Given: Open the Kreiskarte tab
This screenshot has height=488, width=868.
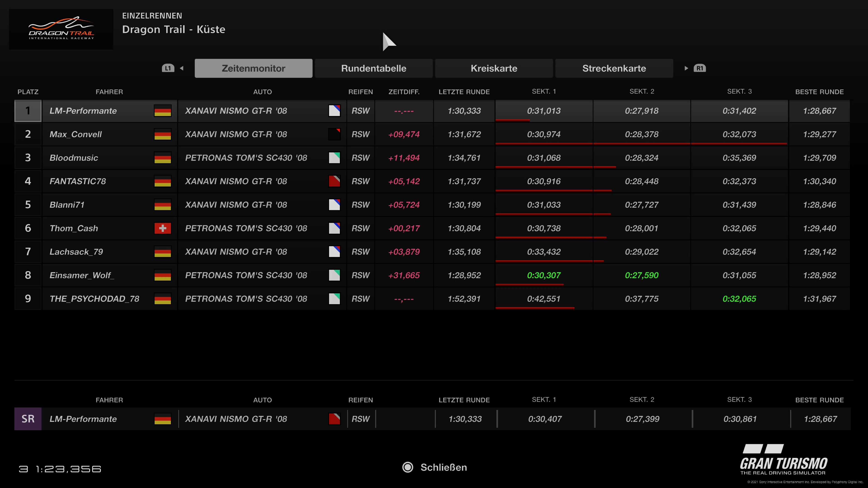Looking at the screenshot, I should click(494, 68).
